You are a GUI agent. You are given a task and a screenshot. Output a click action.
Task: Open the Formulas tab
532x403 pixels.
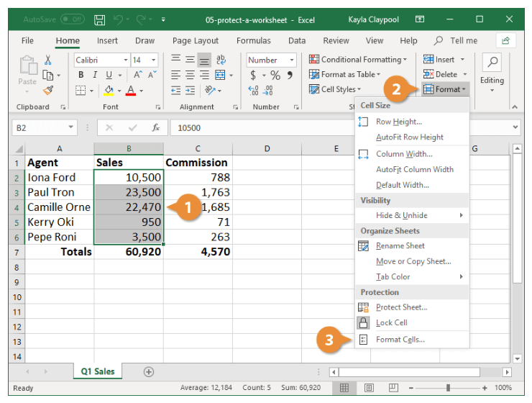(x=254, y=41)
